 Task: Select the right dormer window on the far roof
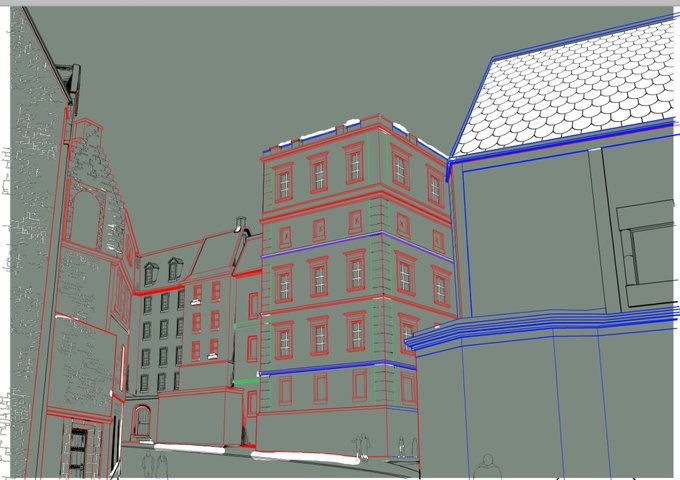175,269
